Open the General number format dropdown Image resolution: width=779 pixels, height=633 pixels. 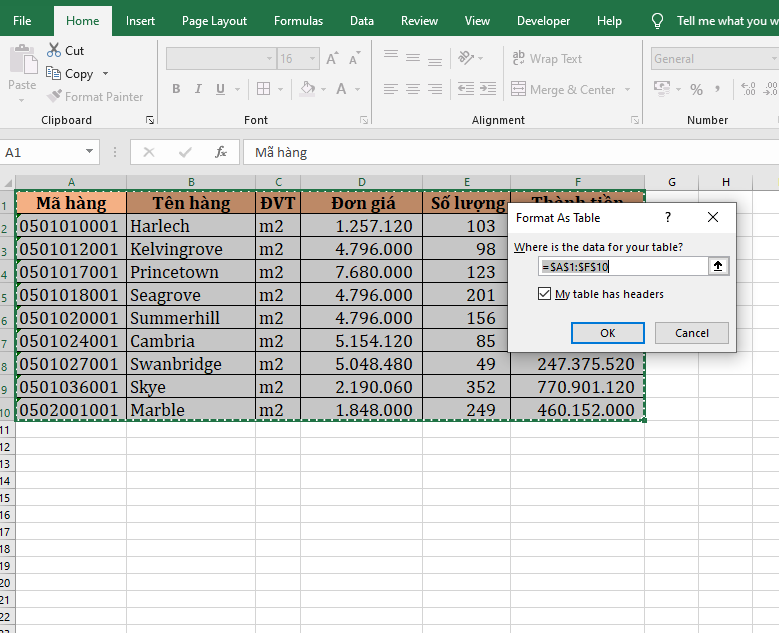coord(774,59)
